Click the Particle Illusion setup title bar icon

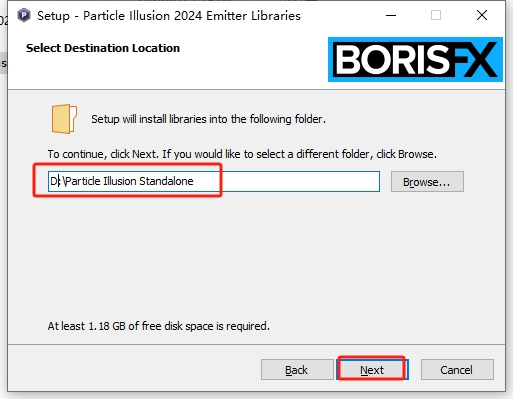(x=24, y=15)
